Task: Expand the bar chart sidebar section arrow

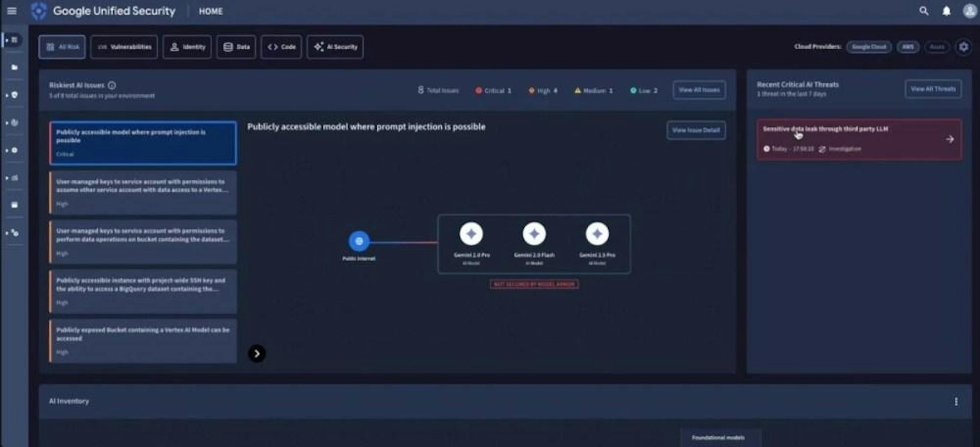Action: (x=7, y=178)
